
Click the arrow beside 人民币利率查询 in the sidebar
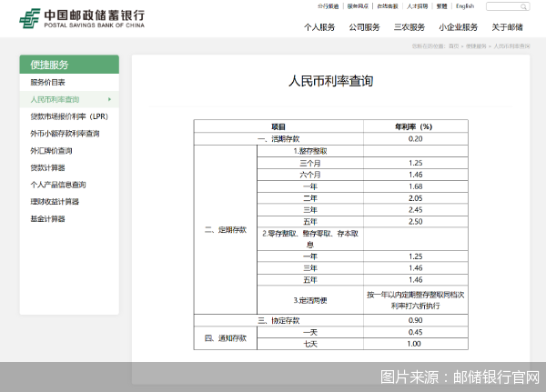tap(110, 99)
